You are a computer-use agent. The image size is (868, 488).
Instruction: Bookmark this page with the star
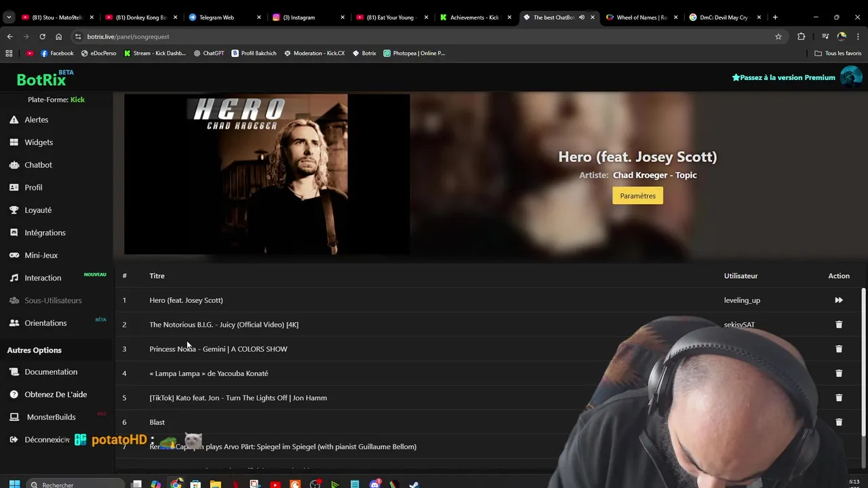[x=778, y=37]
